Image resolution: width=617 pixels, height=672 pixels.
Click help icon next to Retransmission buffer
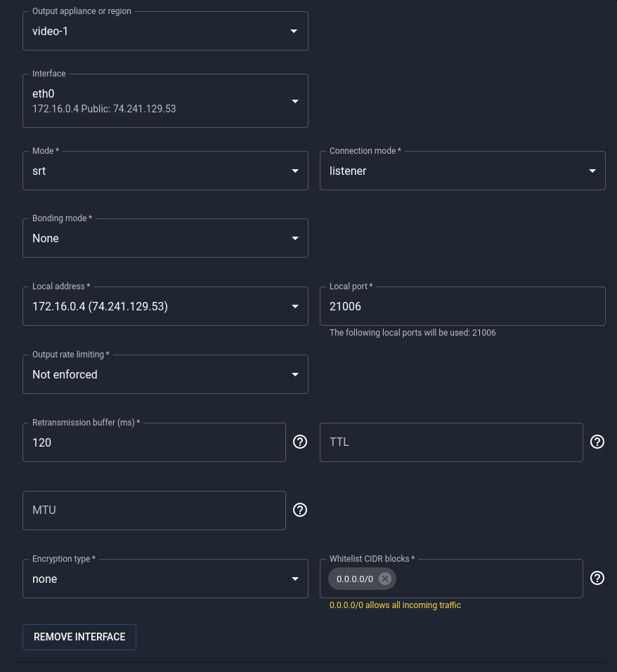(300, 442)
